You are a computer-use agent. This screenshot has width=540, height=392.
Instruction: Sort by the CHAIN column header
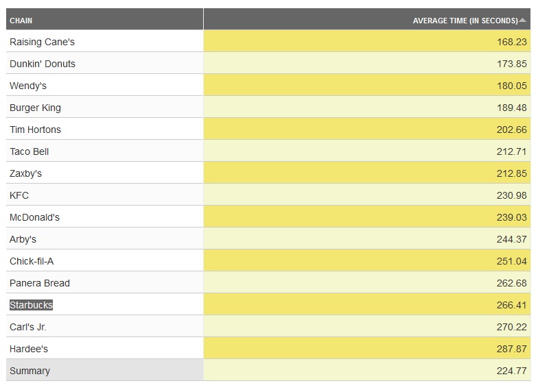coord(21,21)
